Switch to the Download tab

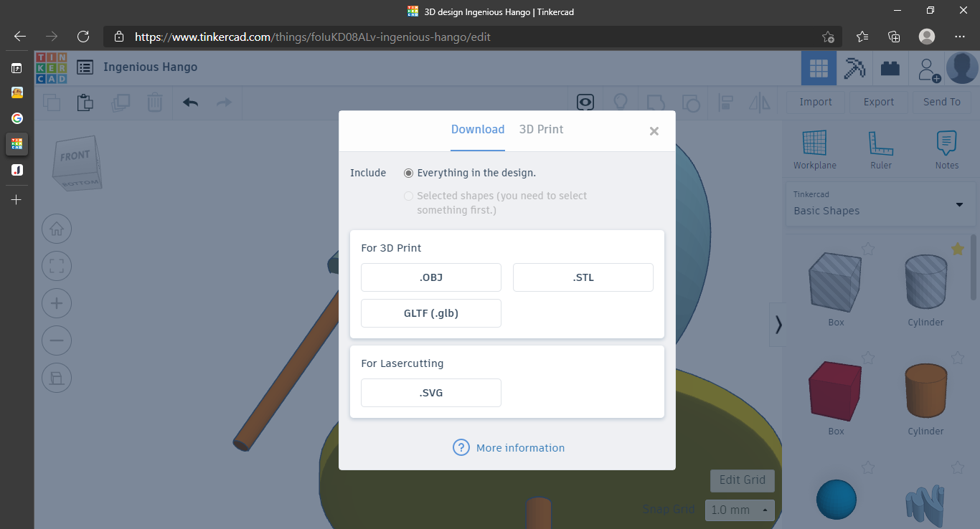coord(478,130)
